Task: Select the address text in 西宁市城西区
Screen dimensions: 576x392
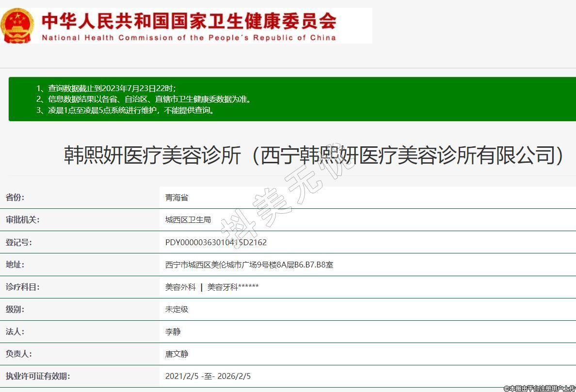Action: pyautogui.click(x=249, y=265)
